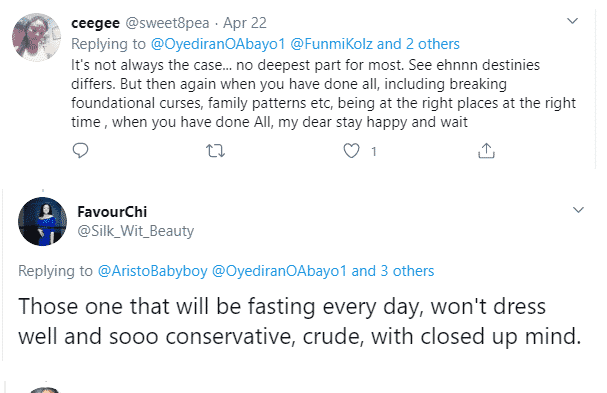
Task: Share ceegee's tweet using upload icon
Action: 486,151
